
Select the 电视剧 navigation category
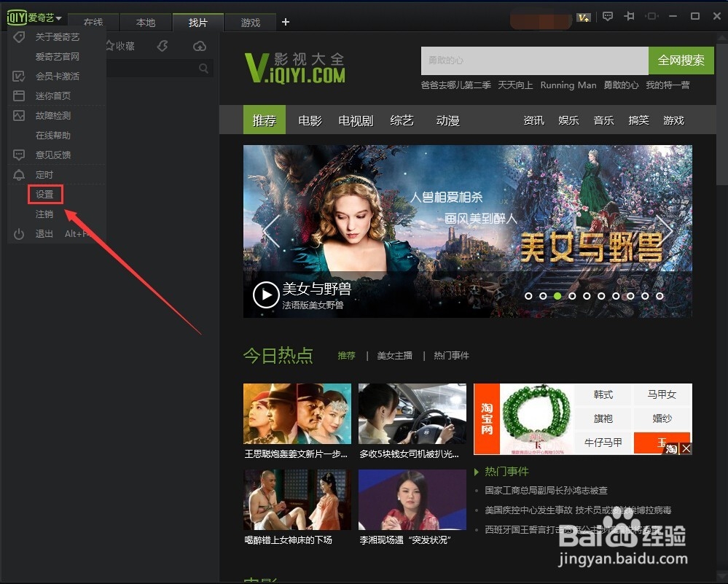pyautogui.click(x=356, y=120)
